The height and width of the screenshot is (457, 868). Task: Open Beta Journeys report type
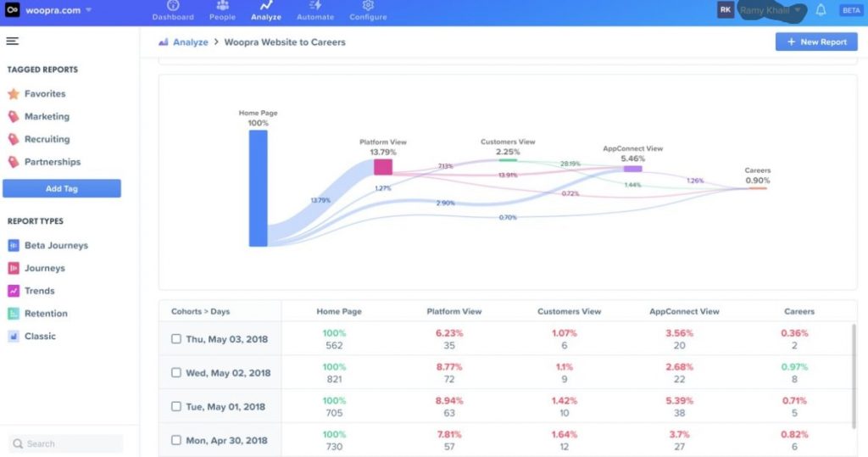click(x=56, y=245)
